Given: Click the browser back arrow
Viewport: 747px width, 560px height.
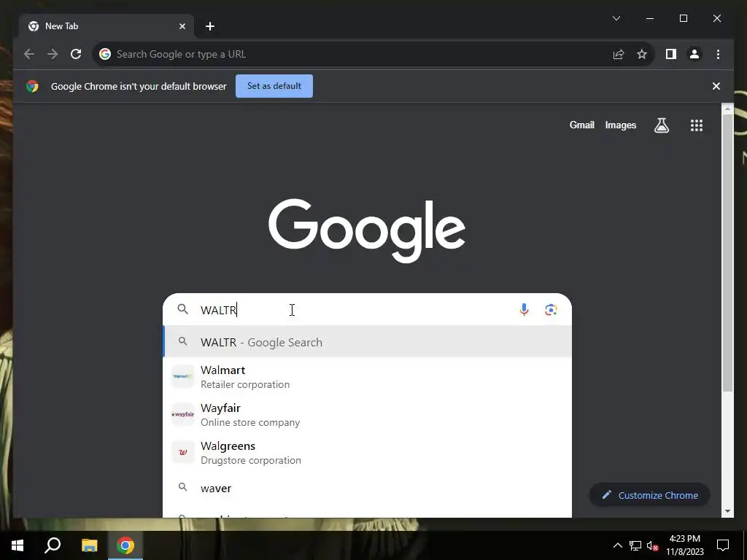Looking at the screenshot, I should pos(29,54).
